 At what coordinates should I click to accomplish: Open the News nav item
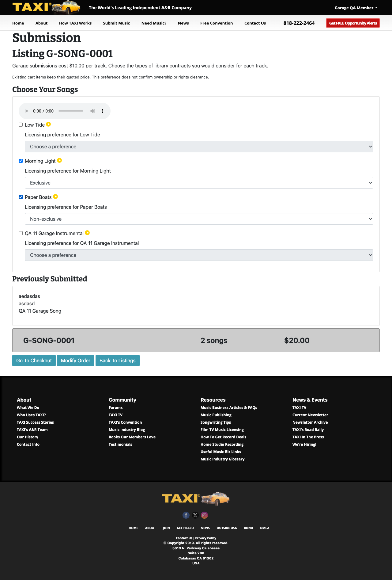(183, 23)
